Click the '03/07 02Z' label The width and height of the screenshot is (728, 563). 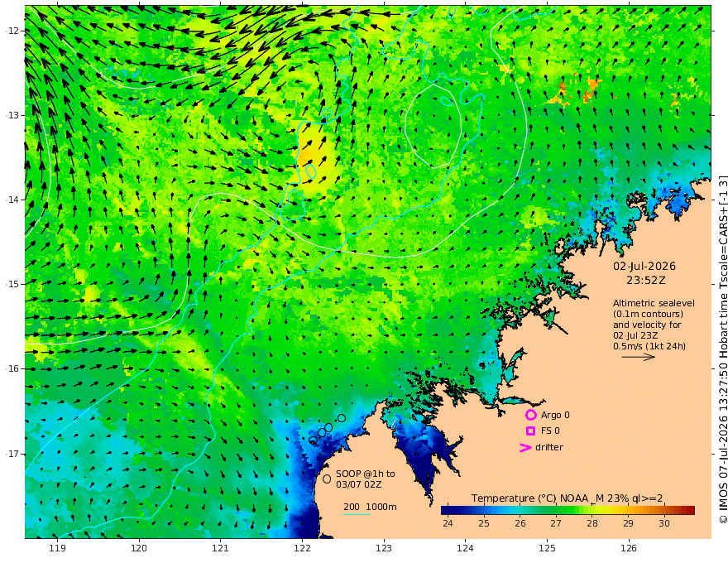pos(359,484)
